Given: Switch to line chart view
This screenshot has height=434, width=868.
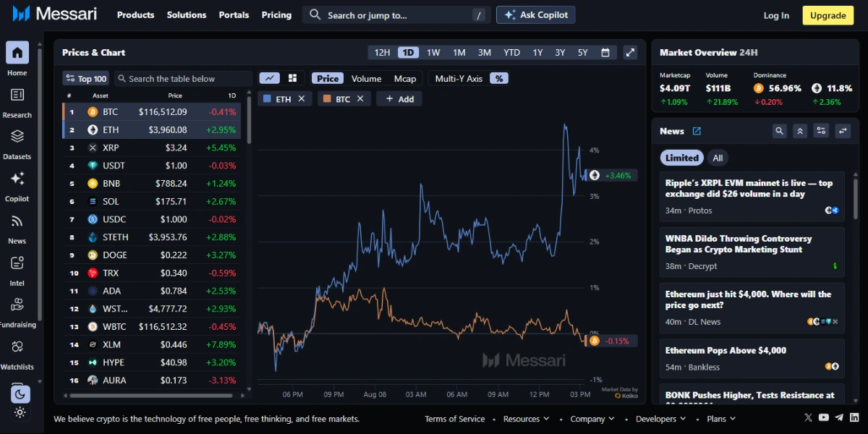Looking at the screenshot, I should click(270, 78).
